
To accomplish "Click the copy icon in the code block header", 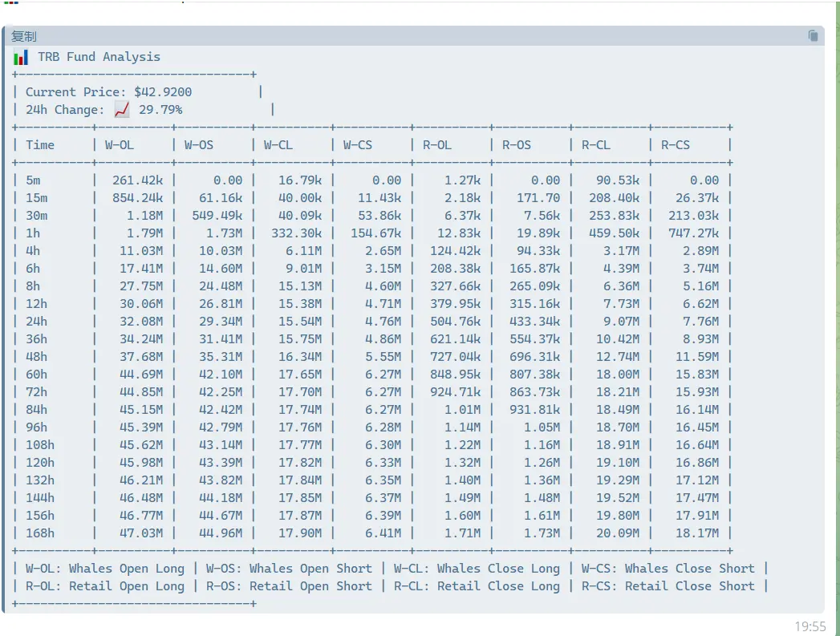I will coord(813,36).
